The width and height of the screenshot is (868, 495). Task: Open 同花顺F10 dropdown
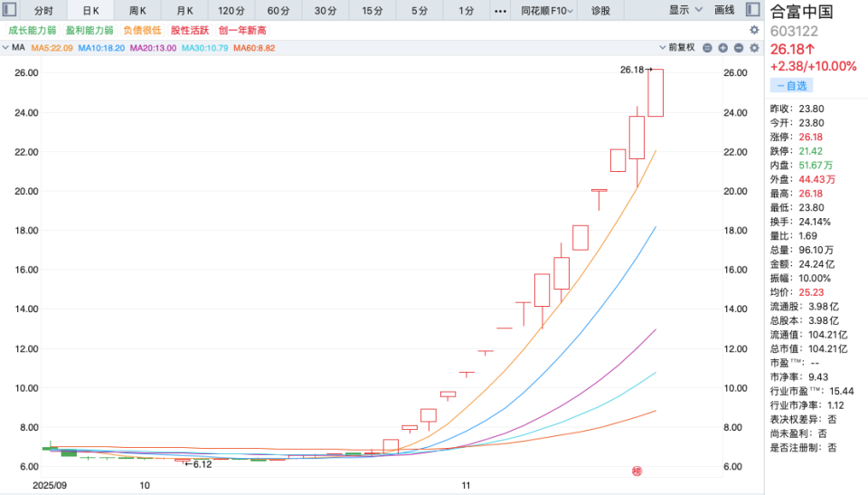point(547,11)
